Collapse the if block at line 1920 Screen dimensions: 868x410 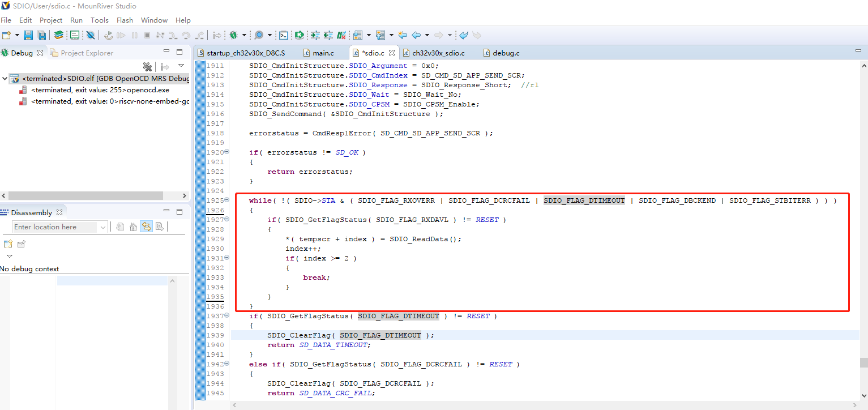[227, 152]
